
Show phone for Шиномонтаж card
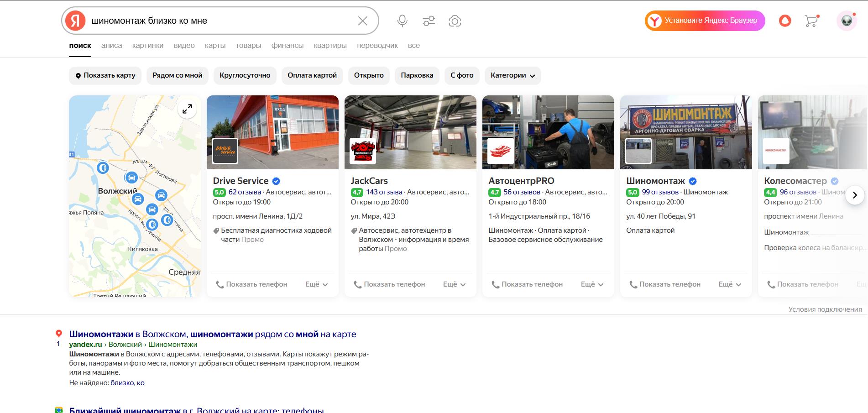(x=665, y=284)
